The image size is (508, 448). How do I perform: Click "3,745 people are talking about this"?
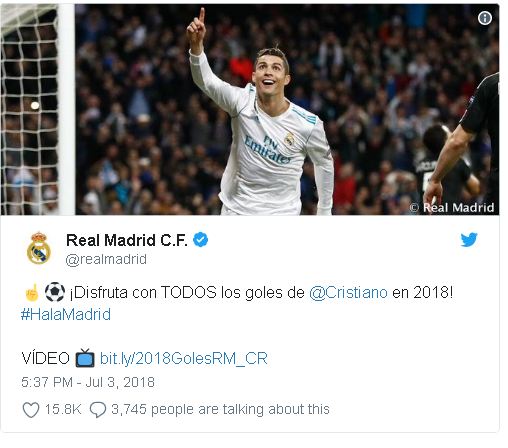(220, 409)
